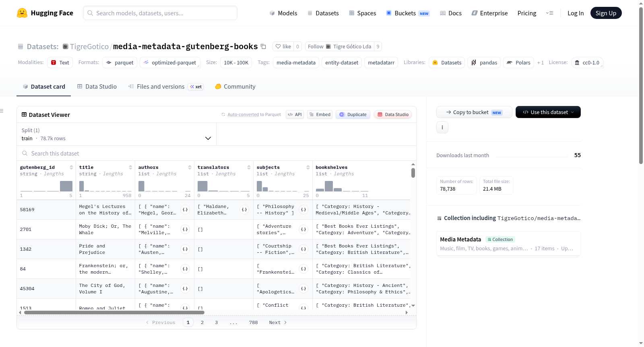Select the Dataset card tab

[x=44, y=86]
